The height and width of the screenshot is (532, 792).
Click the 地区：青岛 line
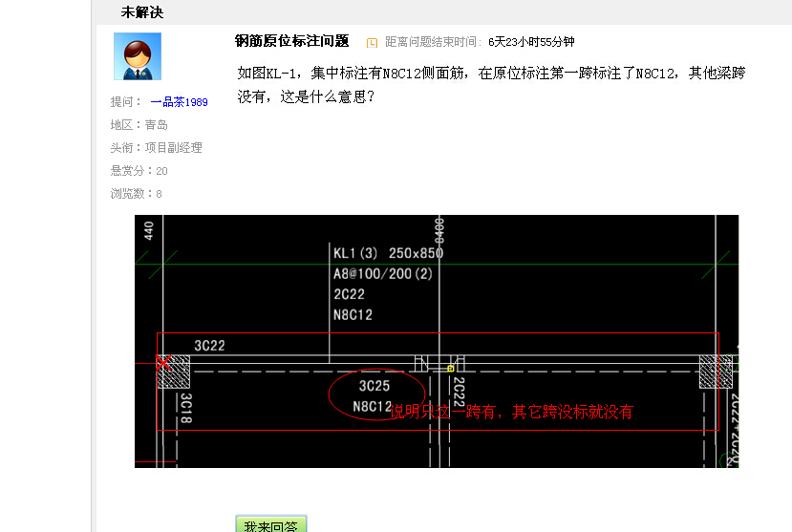(139, 125)
